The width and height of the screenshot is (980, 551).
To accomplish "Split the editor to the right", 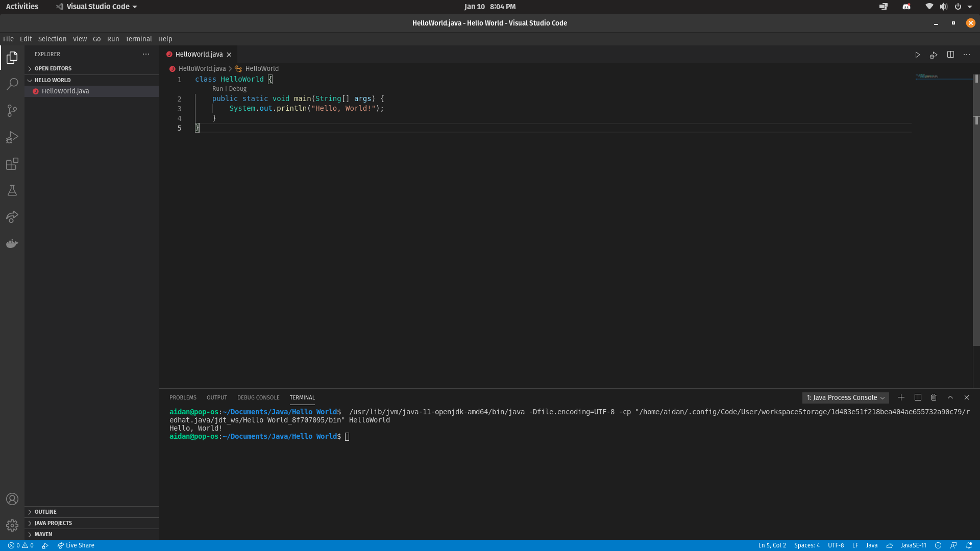I will pos(950,55).
